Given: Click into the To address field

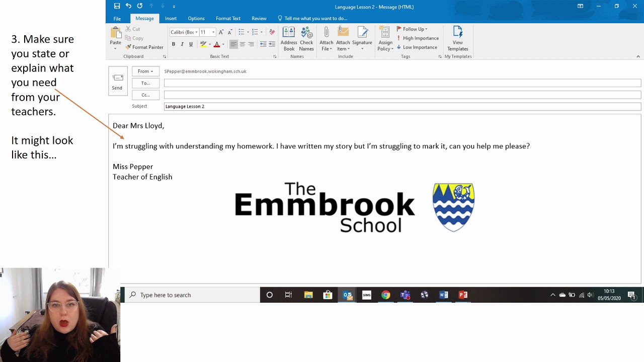Looking at the screenshot, I should [403, 83].
